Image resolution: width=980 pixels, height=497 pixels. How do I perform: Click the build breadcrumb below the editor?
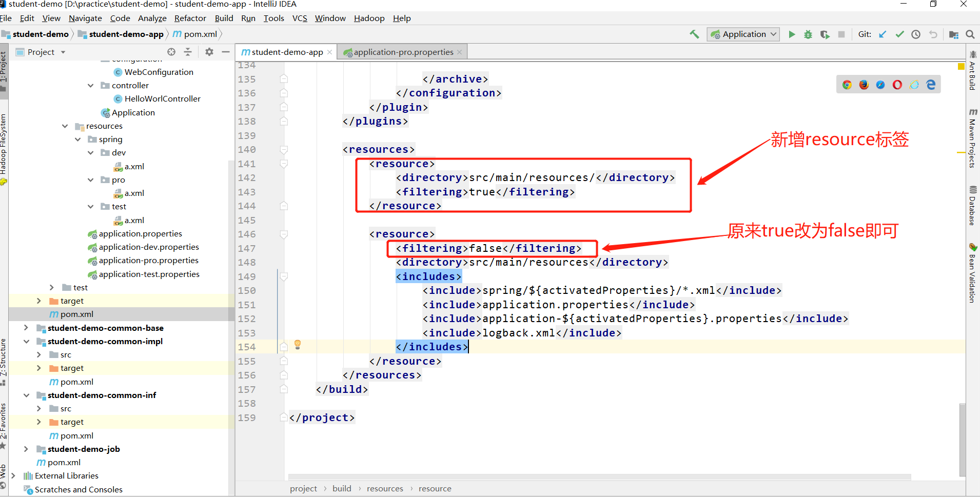click(x=342, y=488)
